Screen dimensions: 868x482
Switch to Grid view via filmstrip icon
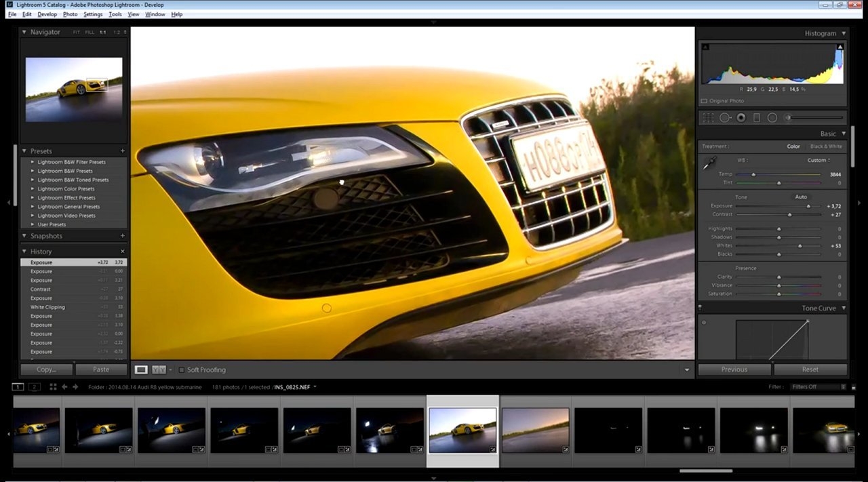tap(53, 387)
